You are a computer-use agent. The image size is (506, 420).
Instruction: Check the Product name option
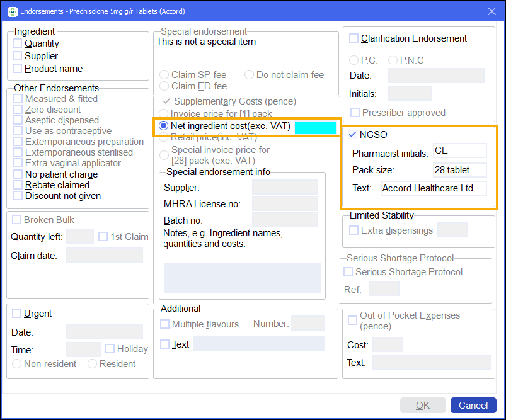point(18,69)
